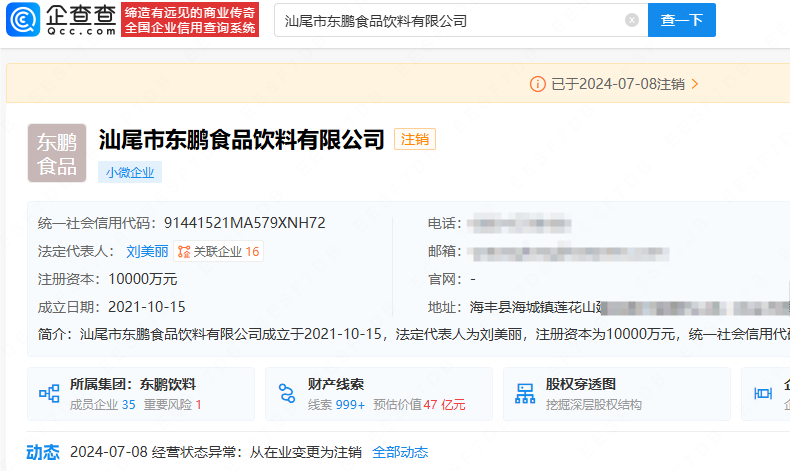Click the equity penetration chart icon
Screen dimensions: 790x471
pos(525,393)
